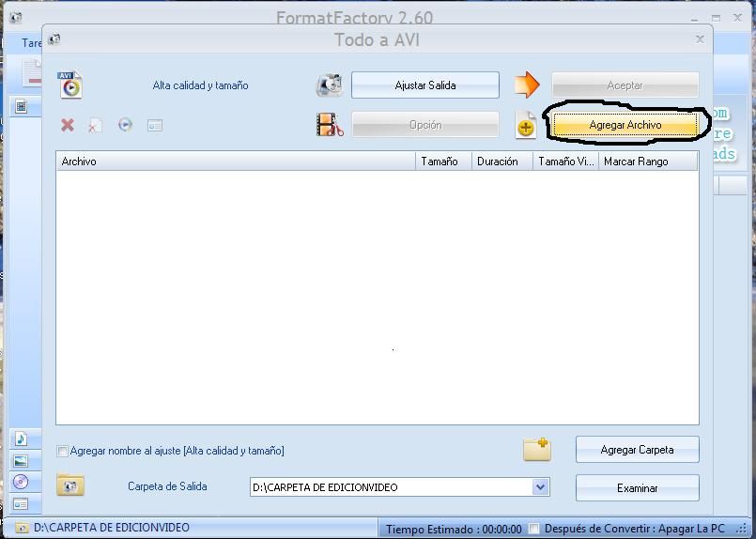
Task: Click the blue play preview icon
Action: (x=125, y=125)
